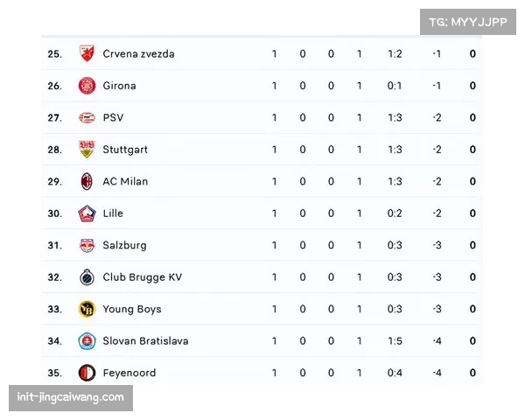Open the AC Milan team link
This screenshot has height=420, width=525.
pyautogui.click(x=125, y=181)
